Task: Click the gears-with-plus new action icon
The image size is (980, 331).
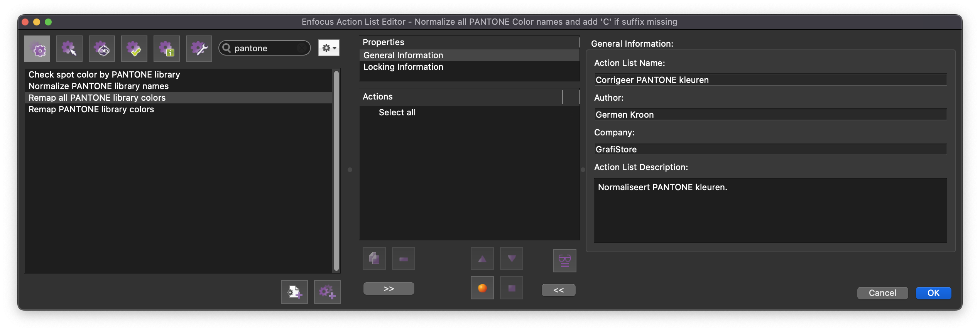Action: 328,292
